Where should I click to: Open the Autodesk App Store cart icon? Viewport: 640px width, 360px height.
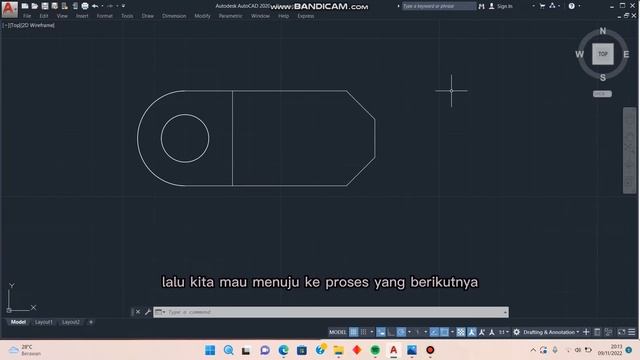tap(542, 6)
